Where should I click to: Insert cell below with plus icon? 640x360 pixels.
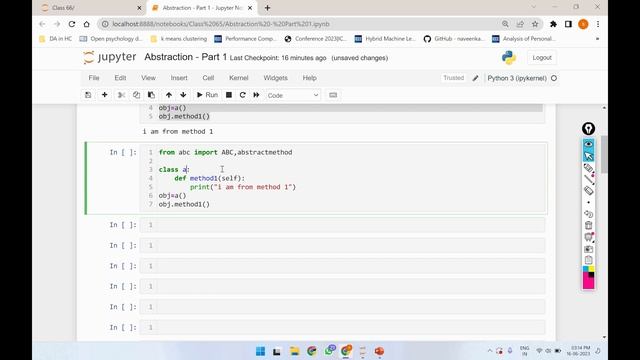click(104, 95)
